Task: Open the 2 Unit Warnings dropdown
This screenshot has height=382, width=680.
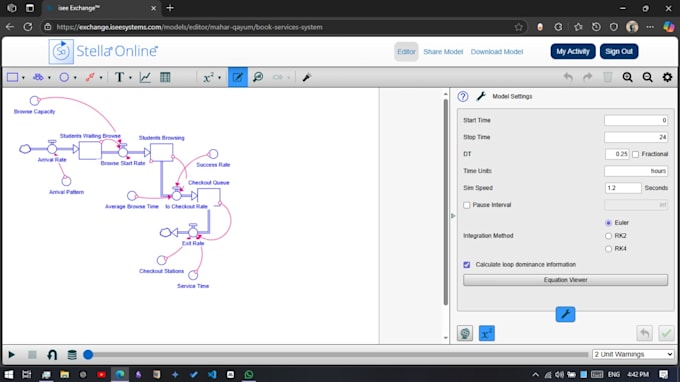Action: coord(633,354)
